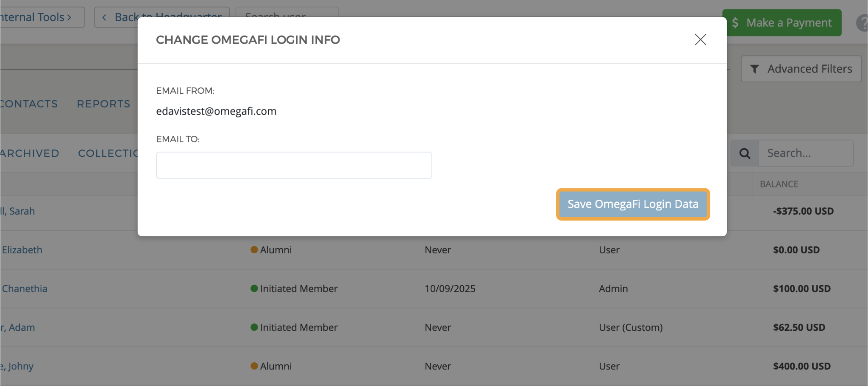
Task: Click Save OmegaFi Login Data
Action: 632,204
